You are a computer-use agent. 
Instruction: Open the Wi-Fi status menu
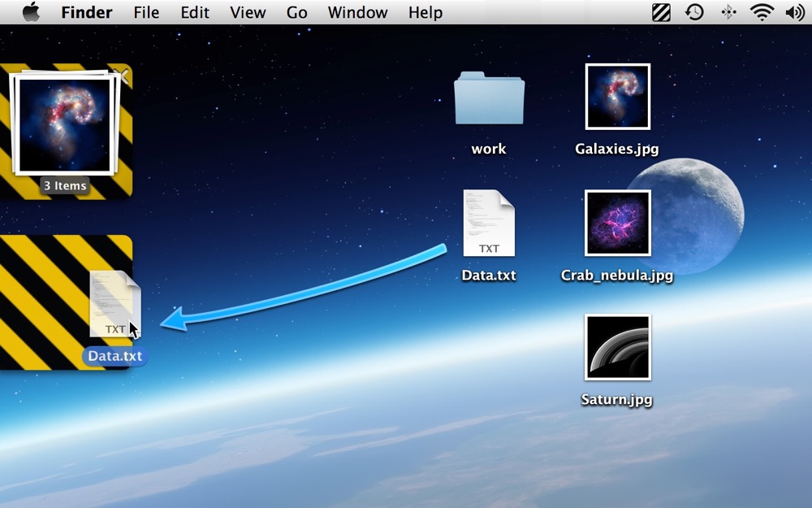(x=762, y=12)
